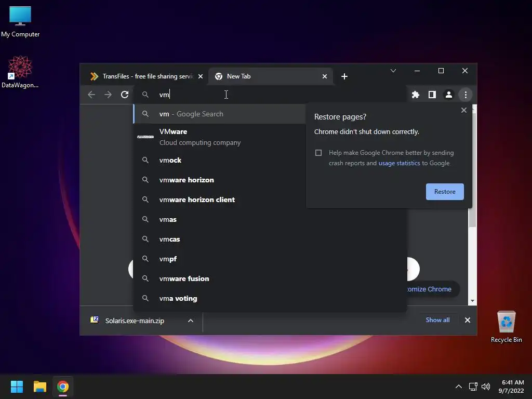Close the TransFiles tab
Screen dimensions: 532x399
pos(201,76)
